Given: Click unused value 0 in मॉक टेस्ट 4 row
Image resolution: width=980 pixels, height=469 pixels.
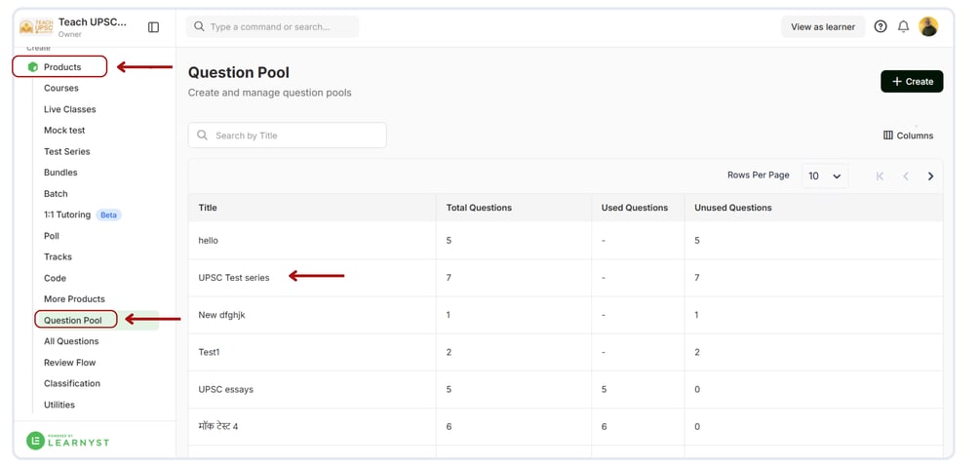Looking at the screenshot, I should click(697, 426).
